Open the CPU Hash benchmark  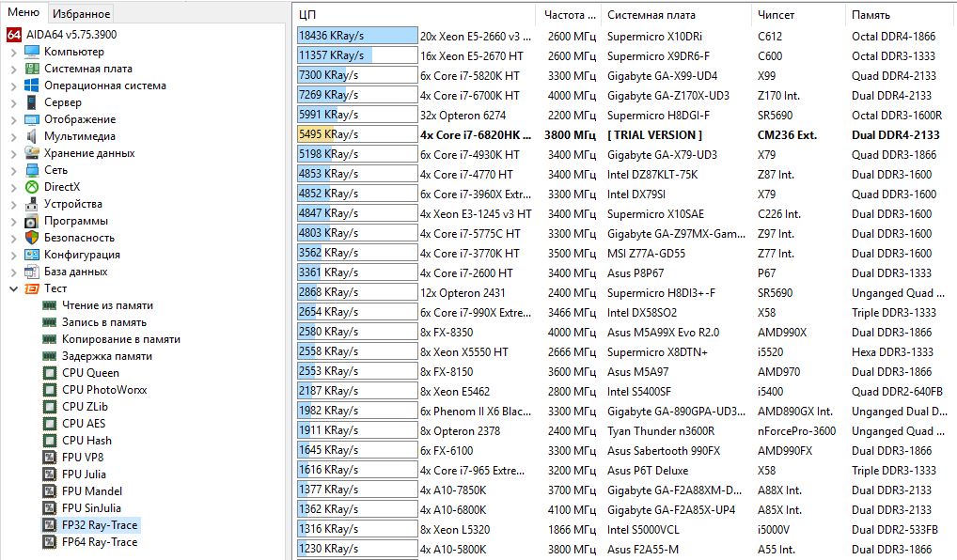point(86,441)
